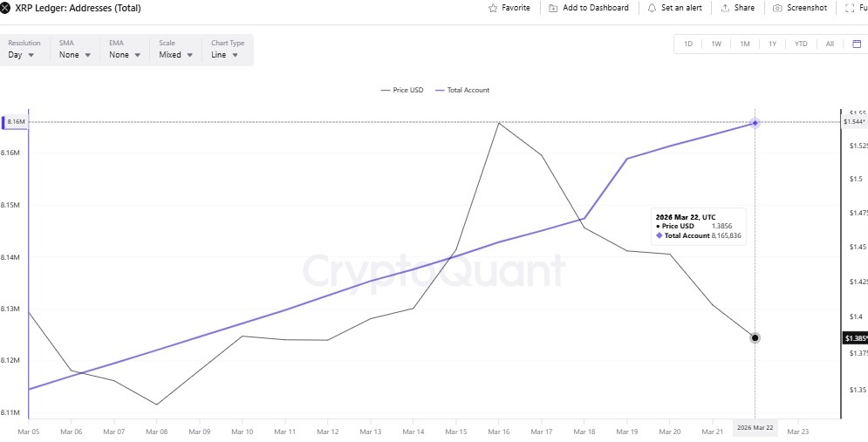Select the YTD time range

pyautogui.click(x=801, y=44)
